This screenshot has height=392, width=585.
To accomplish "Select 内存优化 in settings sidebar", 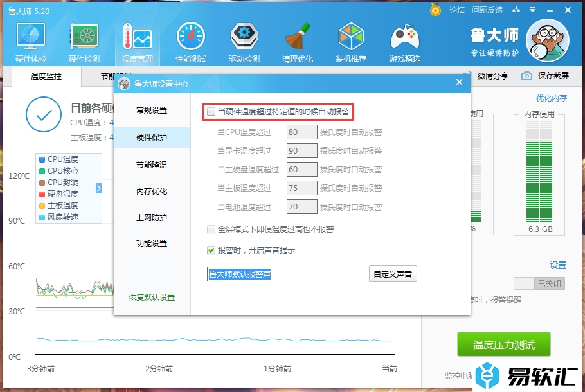I will point(152,192).
